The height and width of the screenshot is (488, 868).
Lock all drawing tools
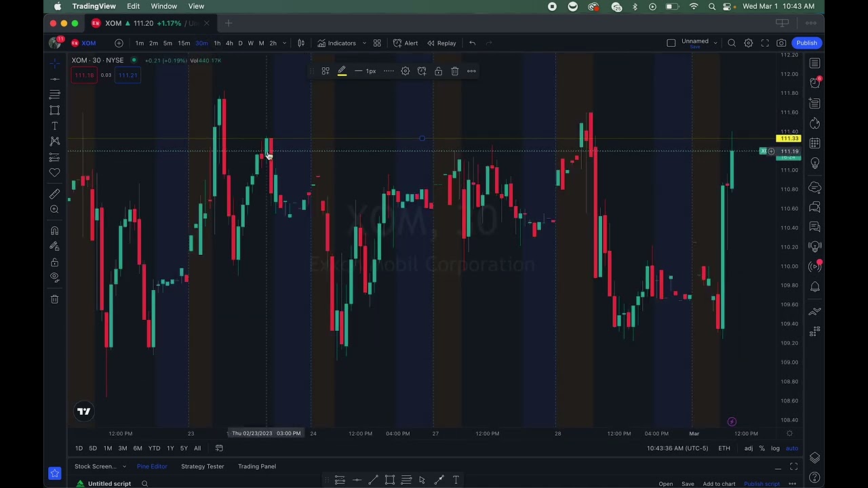55,262
